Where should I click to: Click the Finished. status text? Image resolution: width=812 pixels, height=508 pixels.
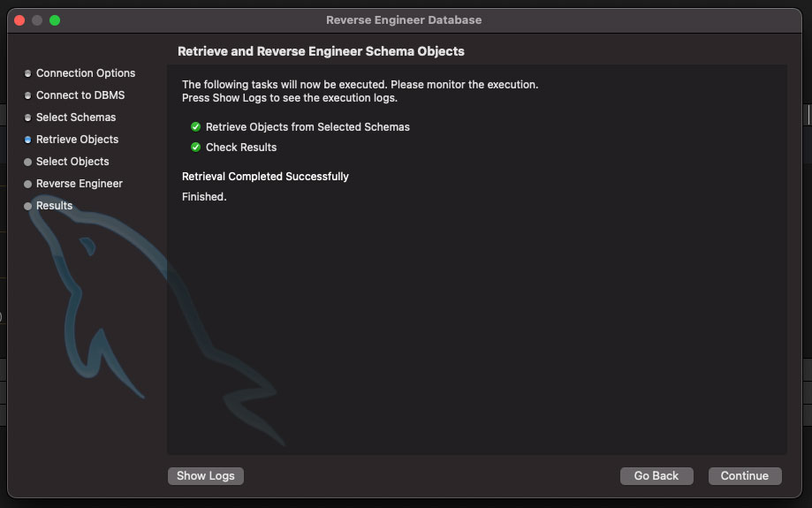point(204,197)
